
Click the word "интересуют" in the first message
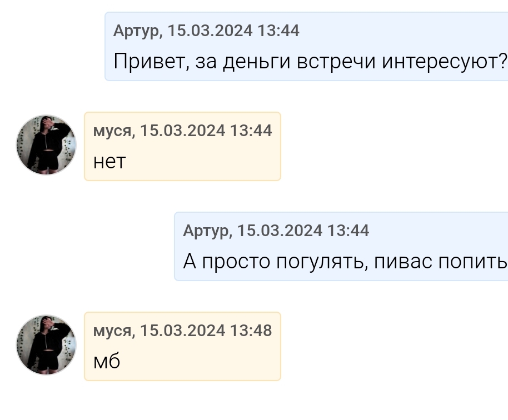440,62
